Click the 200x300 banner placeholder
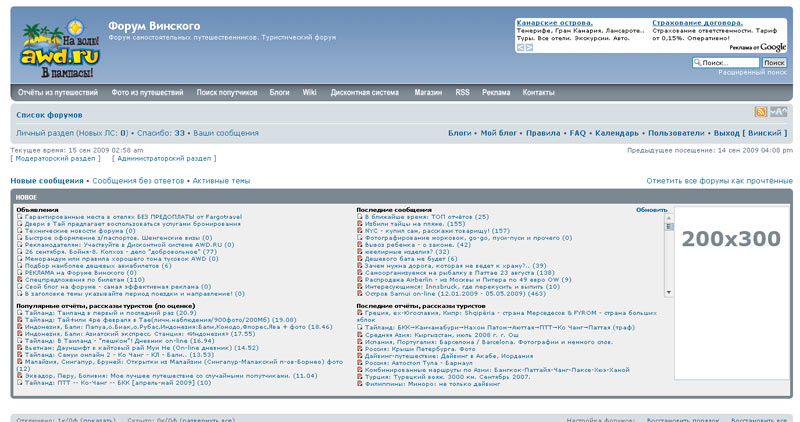Viewport: 800px width, 422px height. [x=731, y=293]
